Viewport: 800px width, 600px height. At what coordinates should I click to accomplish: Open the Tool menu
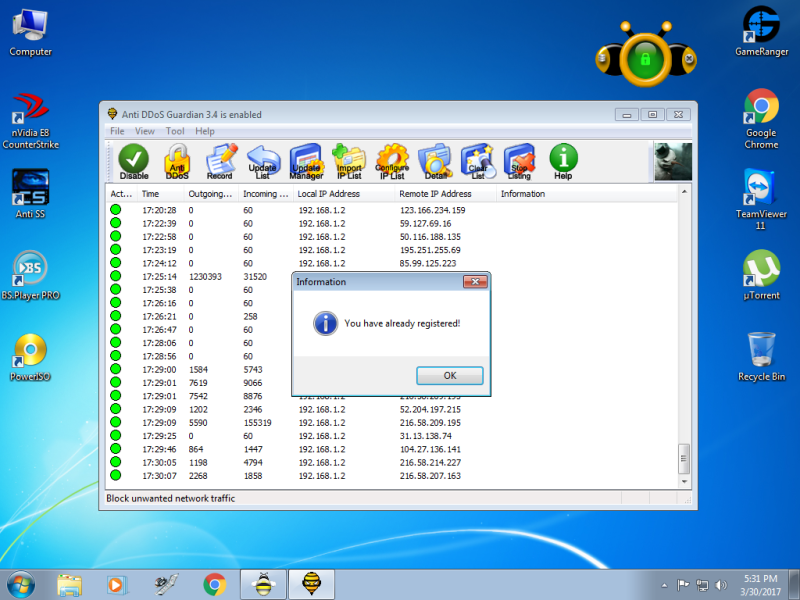click(x=175, y=131)
